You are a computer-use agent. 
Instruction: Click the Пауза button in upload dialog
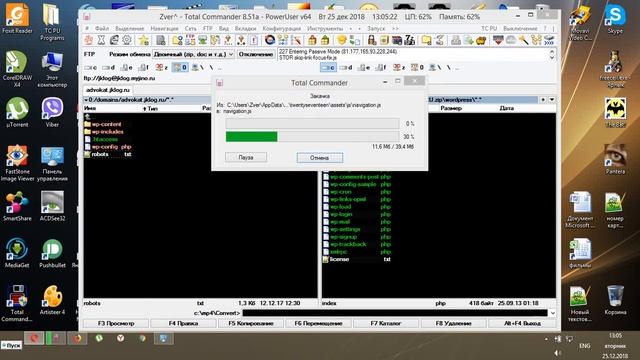click(x=246, y=158)
